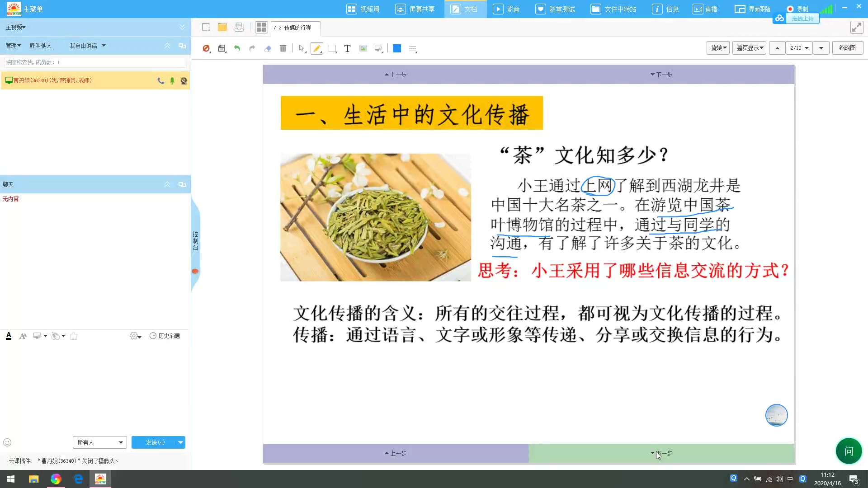Click the 录制 record button
Image resolution: width=868 pixels, height=488 pixels.
(x=797, y=9)
